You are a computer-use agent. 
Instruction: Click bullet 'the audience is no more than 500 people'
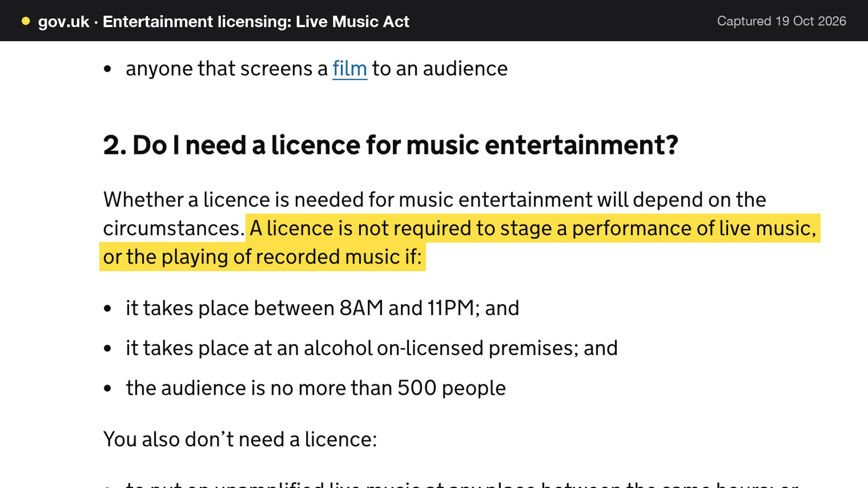point(316,388)
